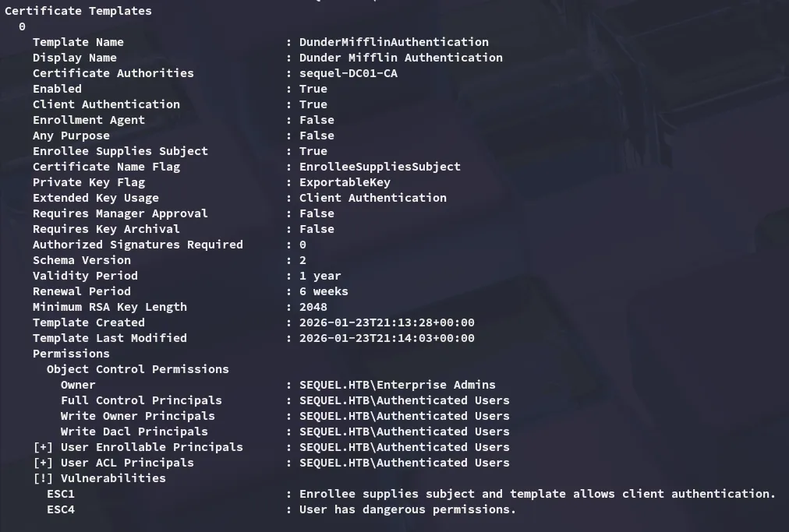
Task: Click the DunderMifflinAuthentication template name value
Action: pos(394,42)
